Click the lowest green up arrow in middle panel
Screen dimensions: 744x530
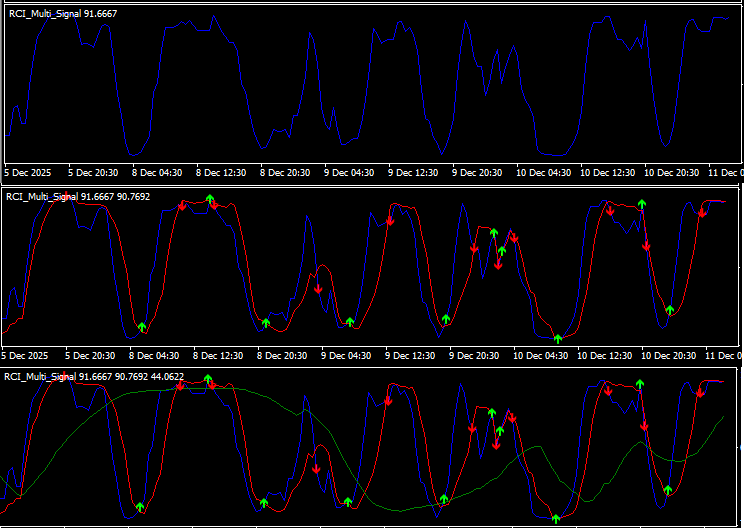click(558, 338)
